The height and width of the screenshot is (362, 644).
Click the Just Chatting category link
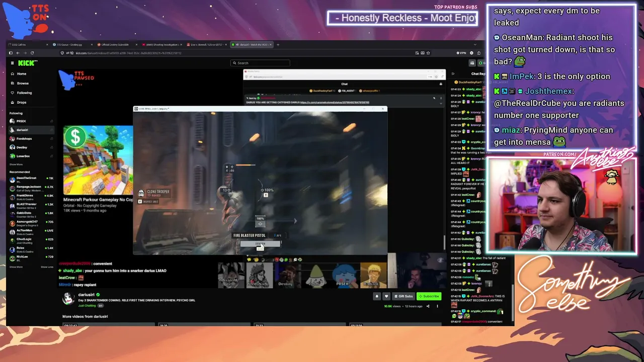[87, 306]
